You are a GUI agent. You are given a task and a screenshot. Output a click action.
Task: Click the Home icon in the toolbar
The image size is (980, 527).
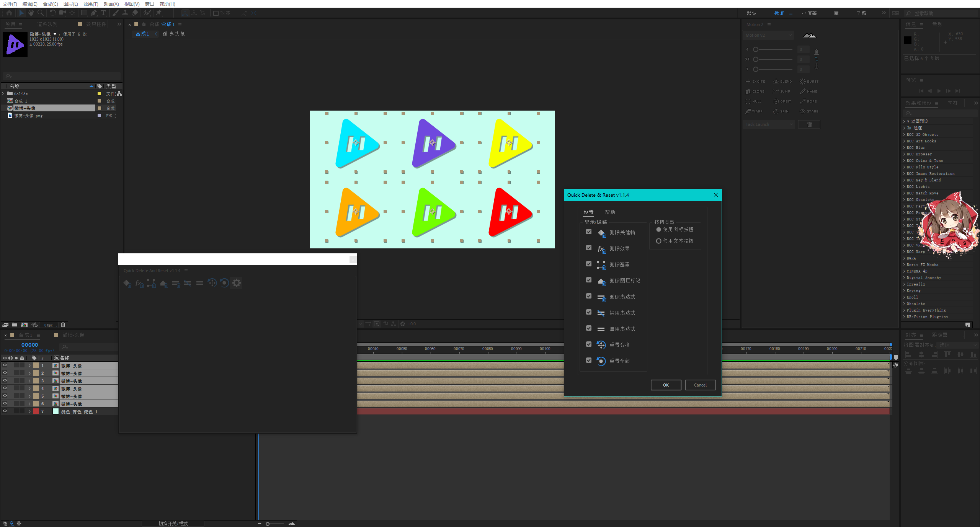9,13
